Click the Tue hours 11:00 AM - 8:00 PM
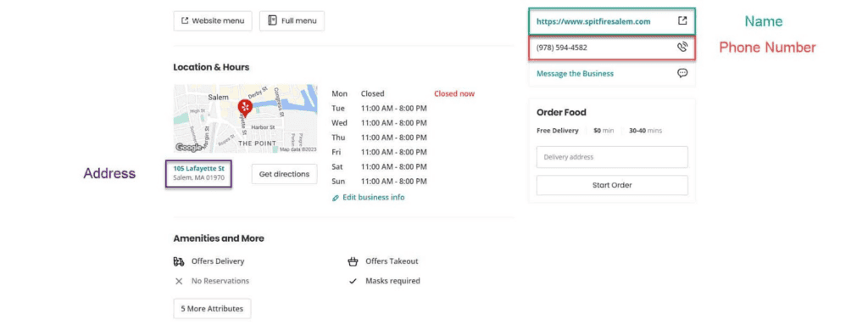The image size is (868, 331). [393, 108]
